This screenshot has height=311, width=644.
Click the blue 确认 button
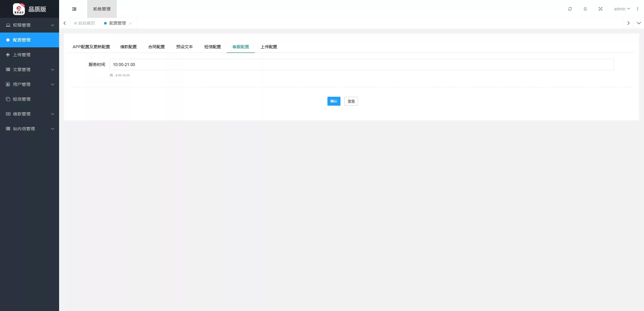point(334,101)
